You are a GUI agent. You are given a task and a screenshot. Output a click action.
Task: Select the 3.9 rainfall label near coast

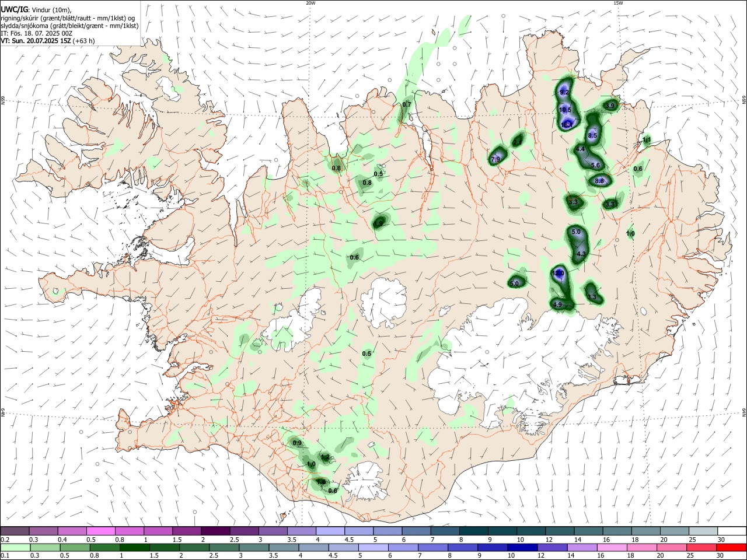pyautogui.click(x=610, y=106)
